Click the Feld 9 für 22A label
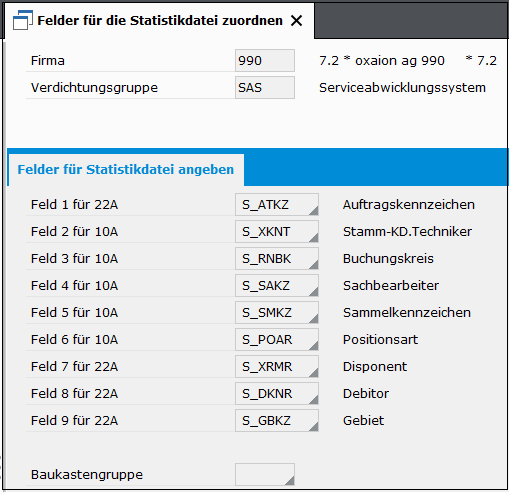Viewport: 509px width, 492px height. 74,421
